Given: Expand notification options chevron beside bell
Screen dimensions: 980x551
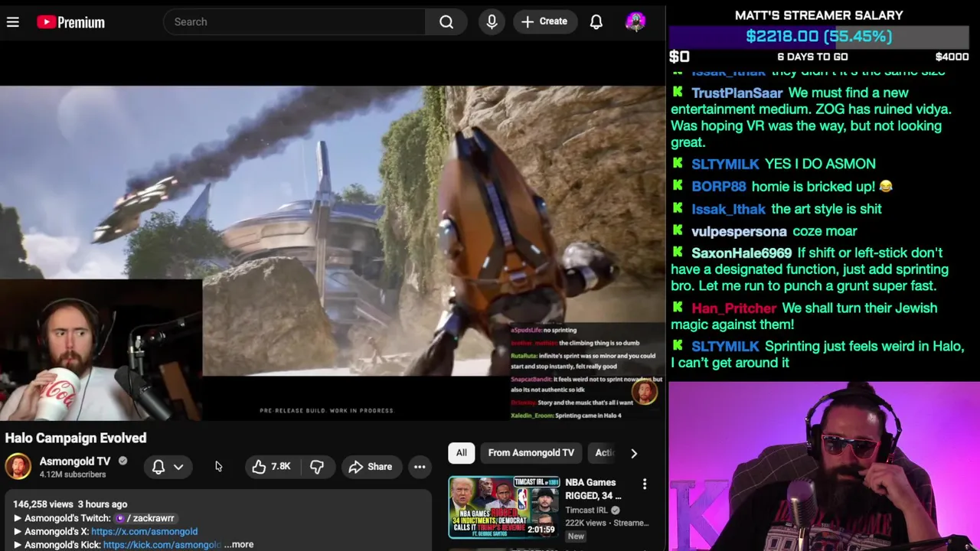Looking at the screenshot, I should coord(178,467).
